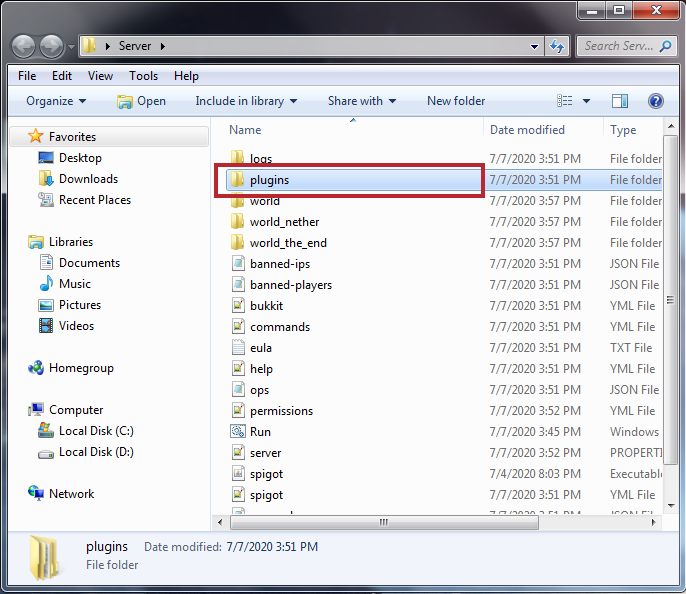Screen dimensions: 686x594
Task: Select the eula text file icon
Action: (x=238, y=347)
